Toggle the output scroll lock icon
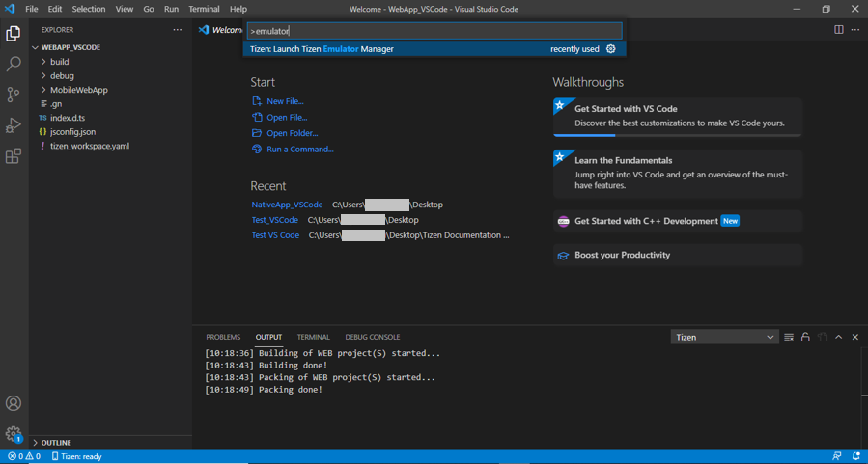 [x=805, y=337]
